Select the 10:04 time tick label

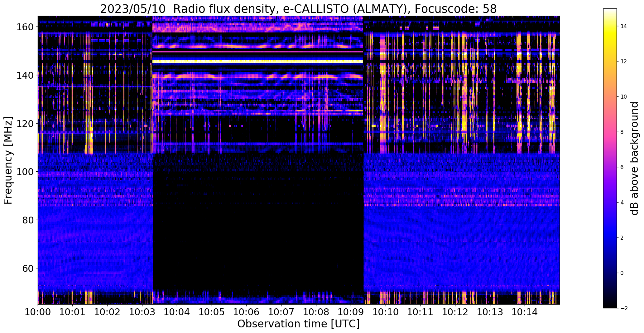[x=177, y=312]
